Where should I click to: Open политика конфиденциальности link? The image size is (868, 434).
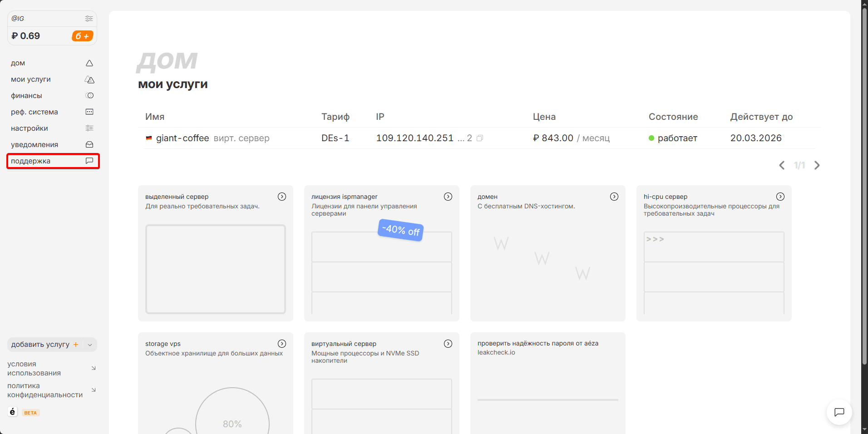[x=45, y=390]
